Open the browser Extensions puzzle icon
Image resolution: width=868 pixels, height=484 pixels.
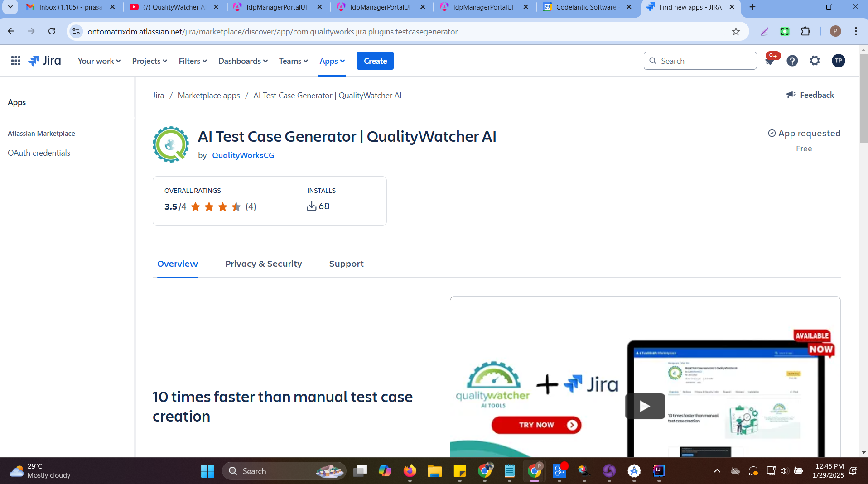(x=805, y=31)
